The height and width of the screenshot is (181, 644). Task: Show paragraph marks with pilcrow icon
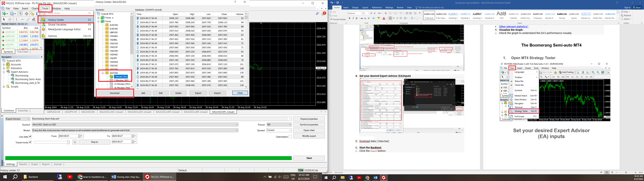pos(420,13)
